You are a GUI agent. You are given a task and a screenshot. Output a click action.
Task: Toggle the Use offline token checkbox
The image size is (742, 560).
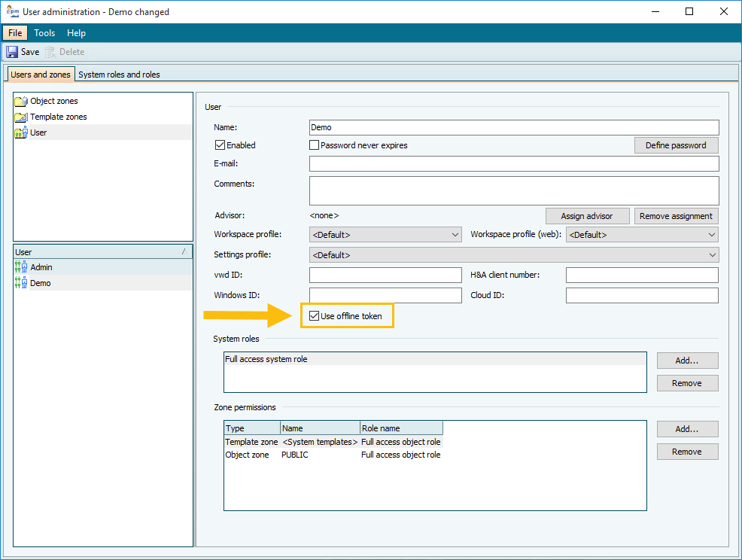point(315,316)
